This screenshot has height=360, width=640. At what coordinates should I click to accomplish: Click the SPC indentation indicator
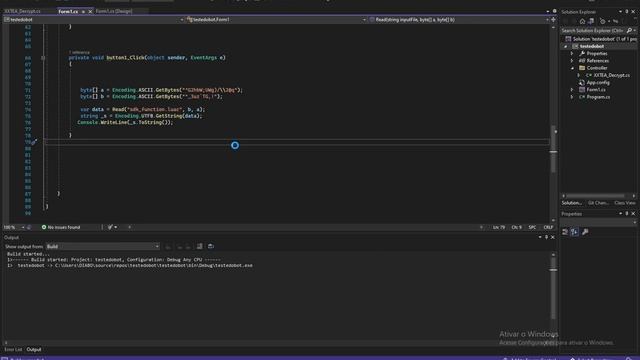pyautogui.click(x=532, y=227)
